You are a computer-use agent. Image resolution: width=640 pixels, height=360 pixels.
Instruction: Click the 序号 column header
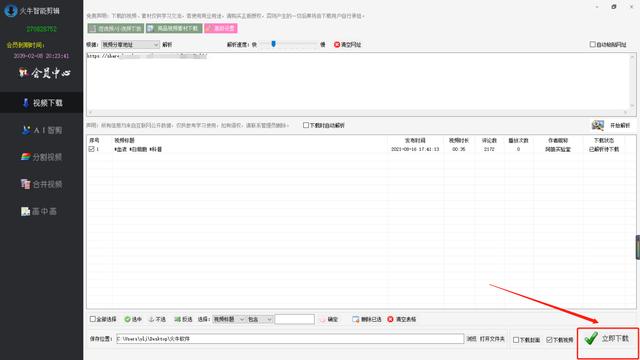pos(94,140)
